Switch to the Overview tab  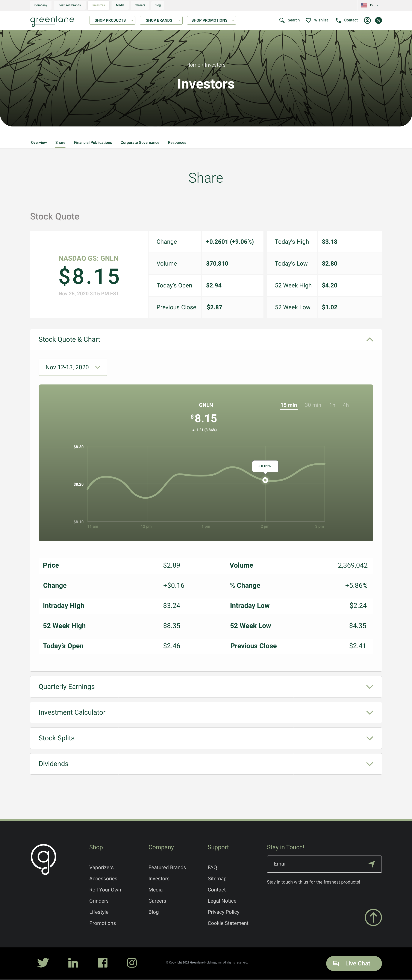click(39, 143)
